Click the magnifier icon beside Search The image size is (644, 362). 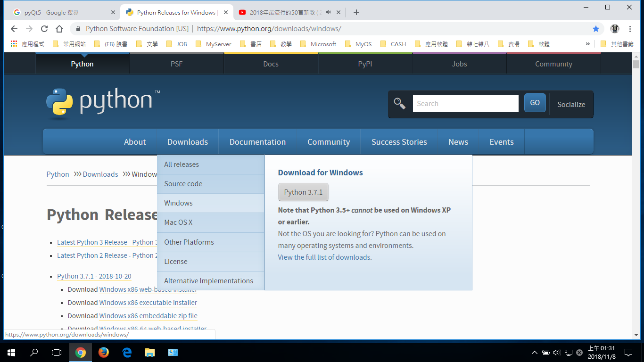pos(400,104)
